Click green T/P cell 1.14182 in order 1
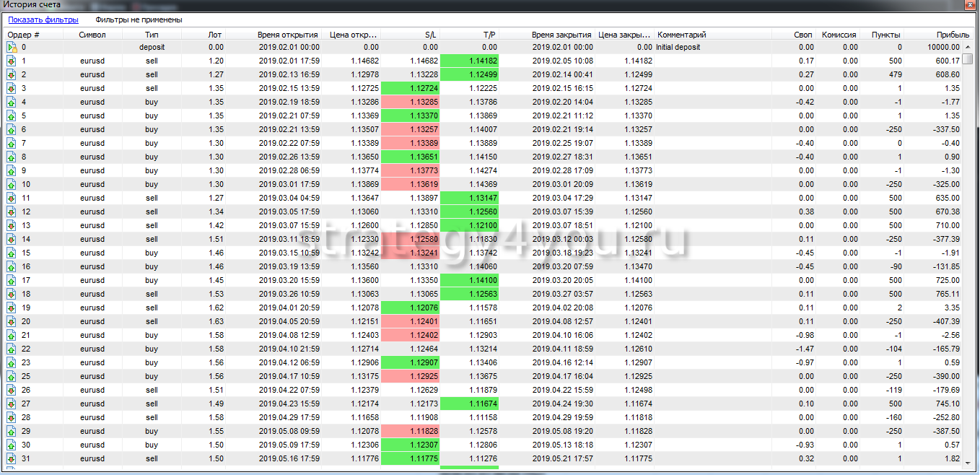980x475 pixels. 469,61
